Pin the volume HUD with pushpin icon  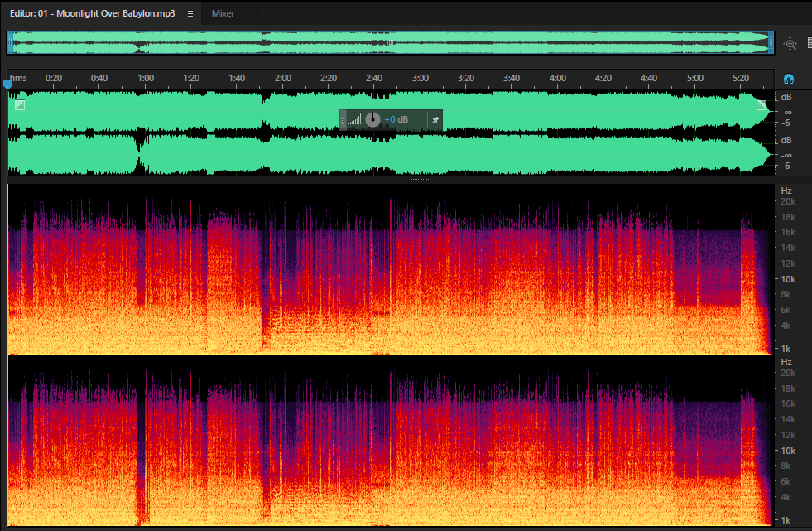click(435, 119)
